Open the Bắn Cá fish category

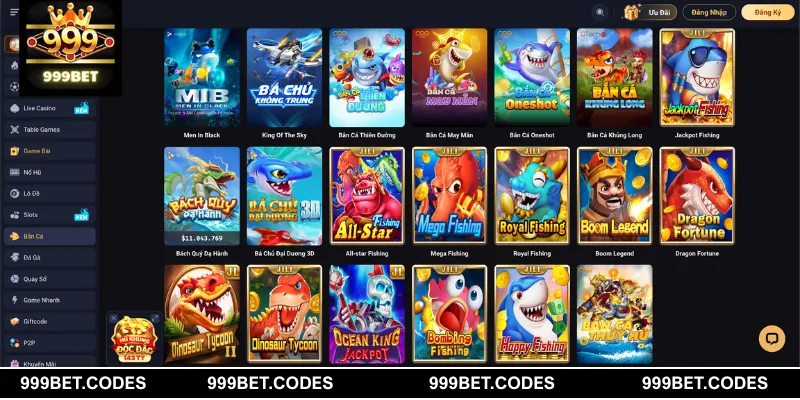pos(49,236)
